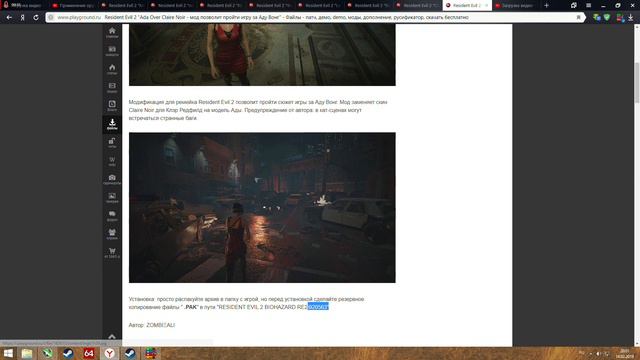Bookmark page via address bar bookmark icon
The height and width of the screenshot is (360, 640).
(578, 18)
